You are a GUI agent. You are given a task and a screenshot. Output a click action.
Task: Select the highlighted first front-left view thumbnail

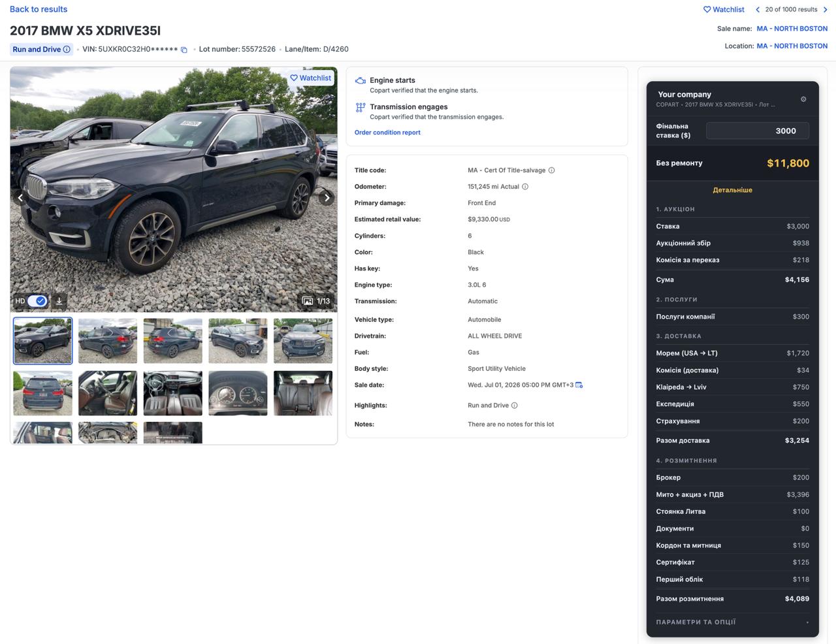43,341
